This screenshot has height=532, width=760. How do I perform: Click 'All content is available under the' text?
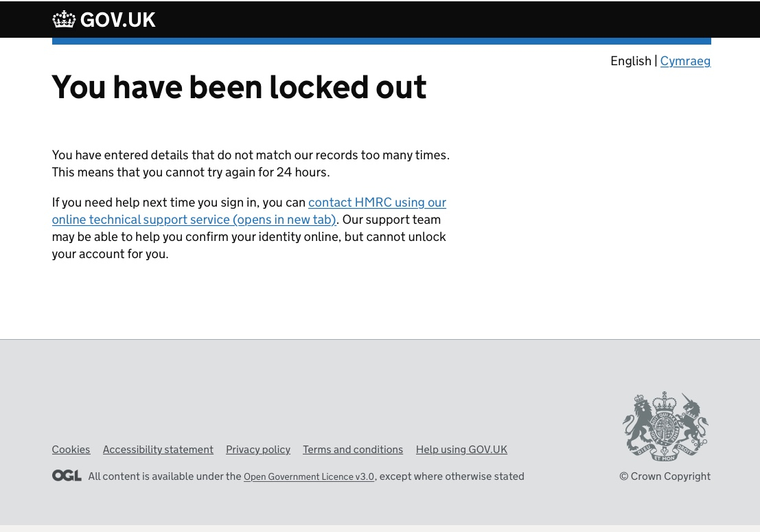[x=165, y=476]
